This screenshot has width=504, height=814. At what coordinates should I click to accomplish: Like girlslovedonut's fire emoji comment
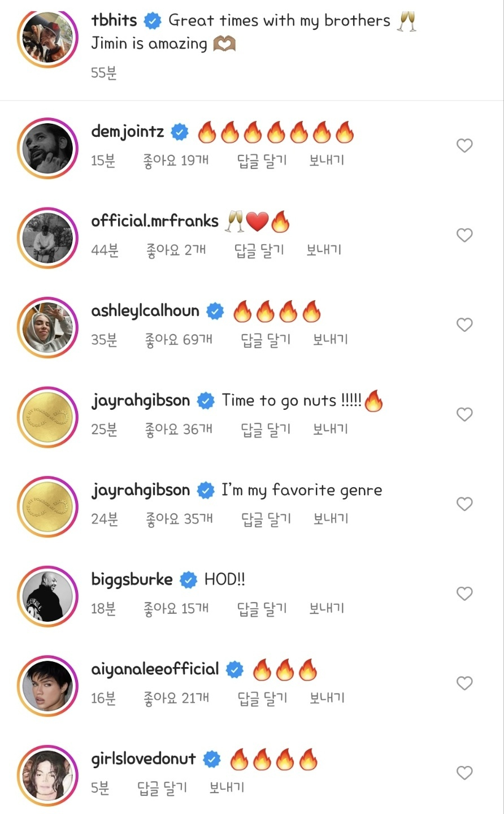click(464, 773)
